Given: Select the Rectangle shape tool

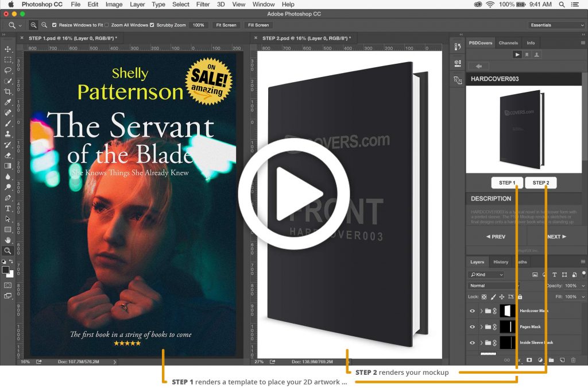Looking at the screenshot, I should tap(7, 229).
